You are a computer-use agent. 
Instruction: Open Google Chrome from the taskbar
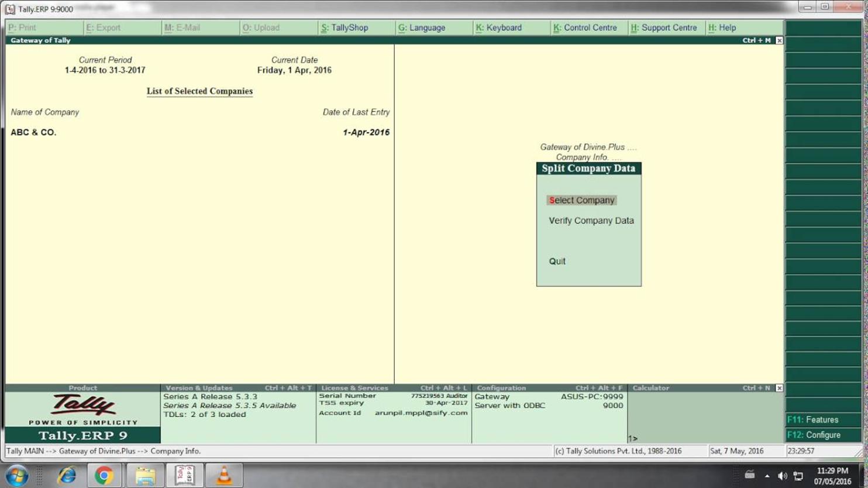(106, 475)
